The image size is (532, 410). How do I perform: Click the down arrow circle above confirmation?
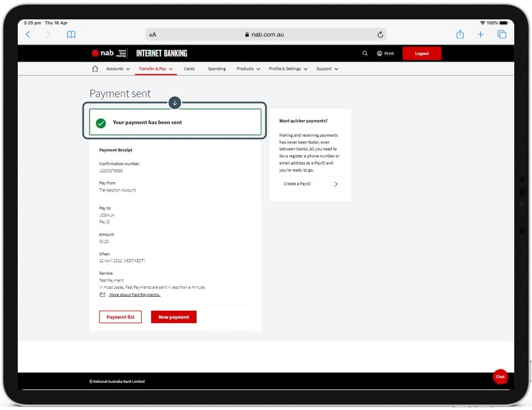(175, 103)
